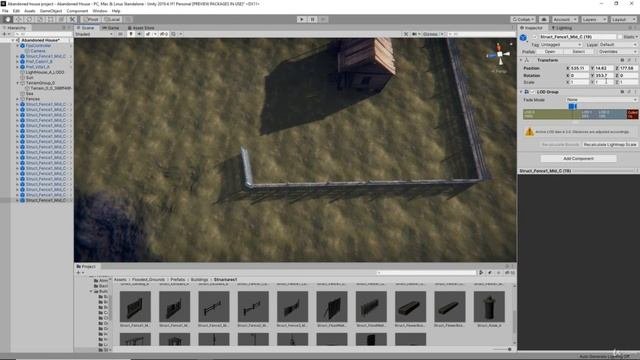Click the Culled section of LOD bar

tap(632, 114)
